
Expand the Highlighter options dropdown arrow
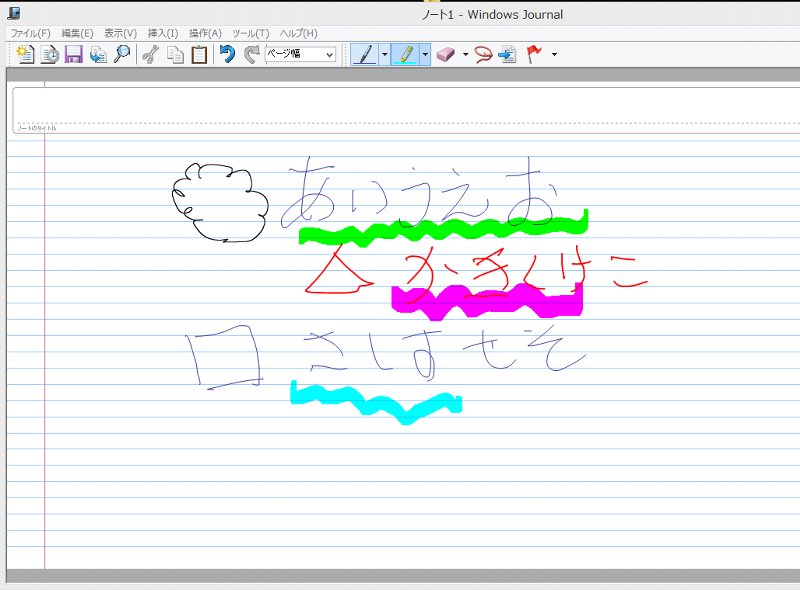426,55
